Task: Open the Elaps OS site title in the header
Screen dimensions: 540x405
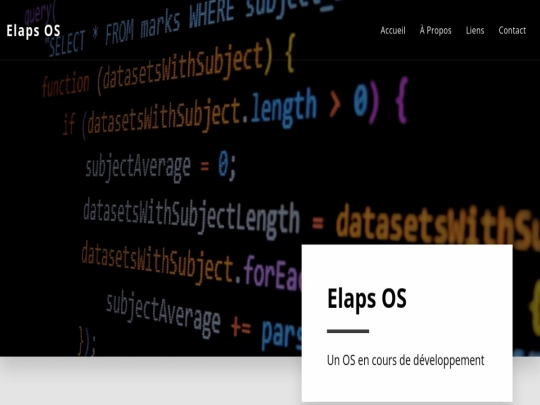Action: 33,31
